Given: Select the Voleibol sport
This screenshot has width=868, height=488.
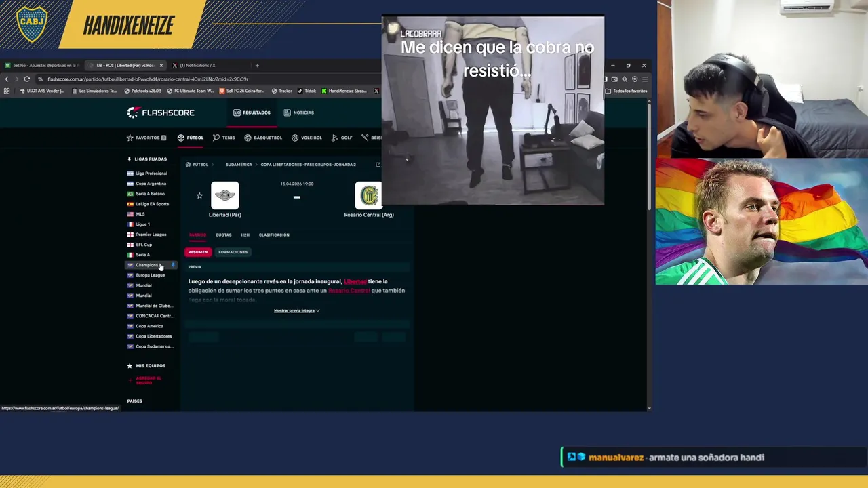Looking at the screenshot, I should tap(307, 138).
